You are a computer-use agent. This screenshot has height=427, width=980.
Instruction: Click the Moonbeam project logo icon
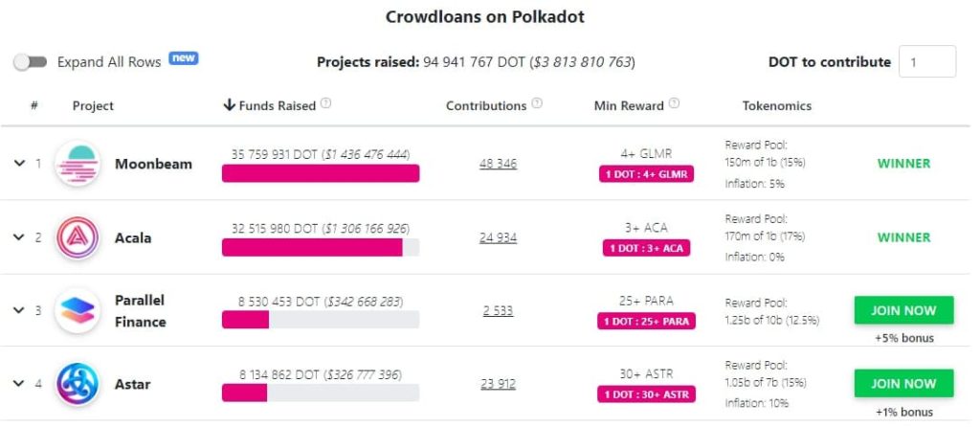tap(78, 164)
